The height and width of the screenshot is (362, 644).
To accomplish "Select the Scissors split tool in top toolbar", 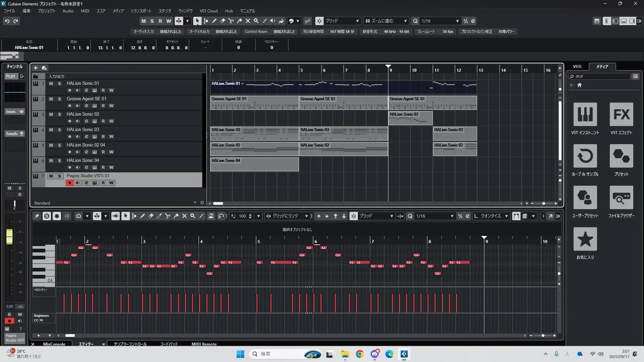I will coord(231,21).
